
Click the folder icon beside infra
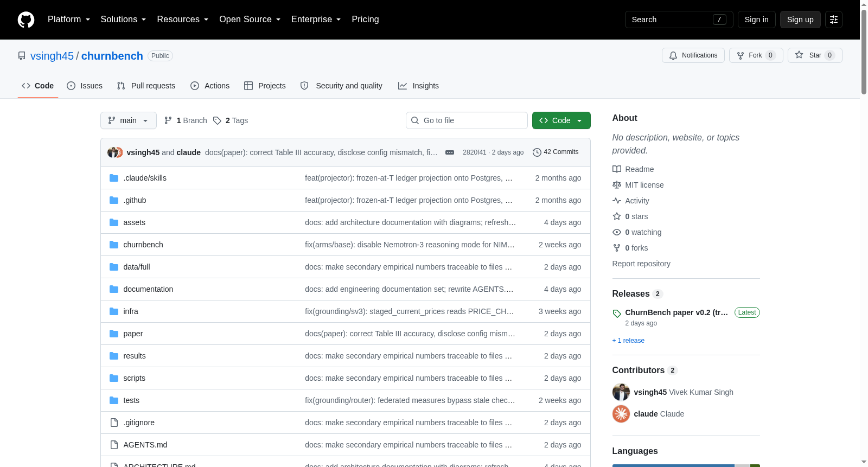[114, 311]
